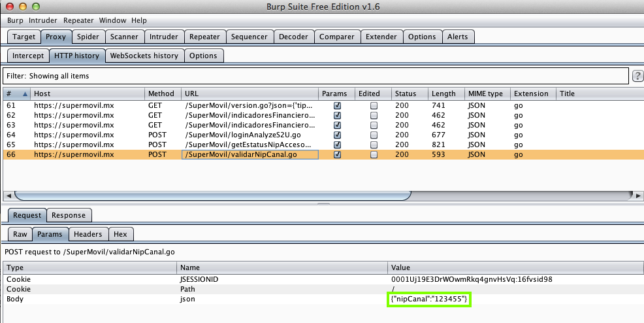
Task: Open the Intruder menu
Action: click(x=43, y=21)
